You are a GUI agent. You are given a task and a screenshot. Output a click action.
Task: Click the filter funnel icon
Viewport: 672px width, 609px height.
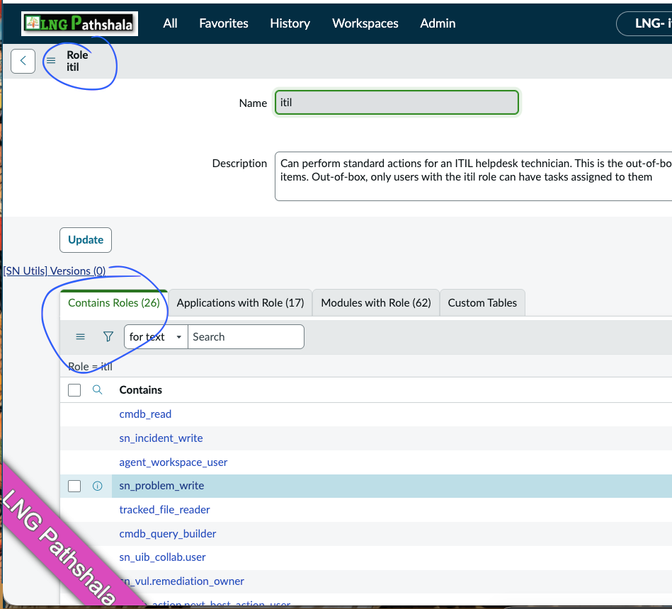point(108,337)
